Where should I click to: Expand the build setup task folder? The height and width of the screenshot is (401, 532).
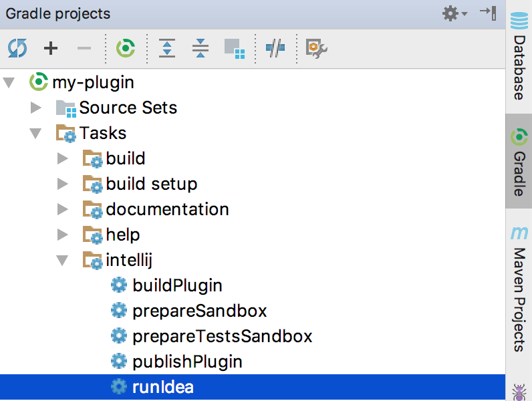pos(63,184)
